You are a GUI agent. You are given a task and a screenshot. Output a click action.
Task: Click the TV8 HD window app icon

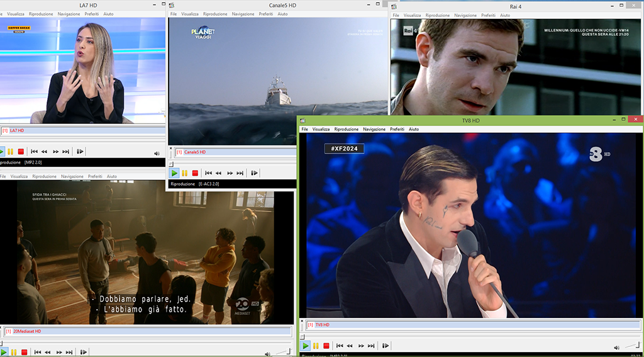[x=303, y=120]
